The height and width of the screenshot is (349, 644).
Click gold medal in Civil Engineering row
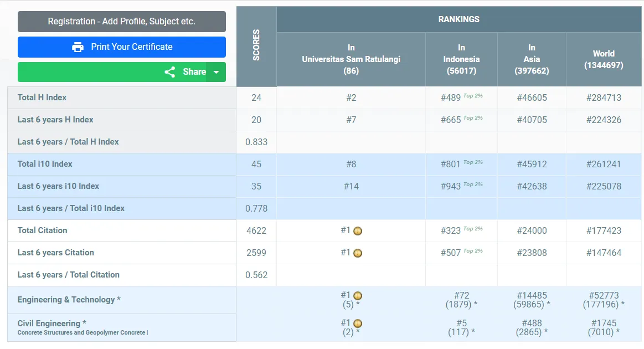[358, 324]
